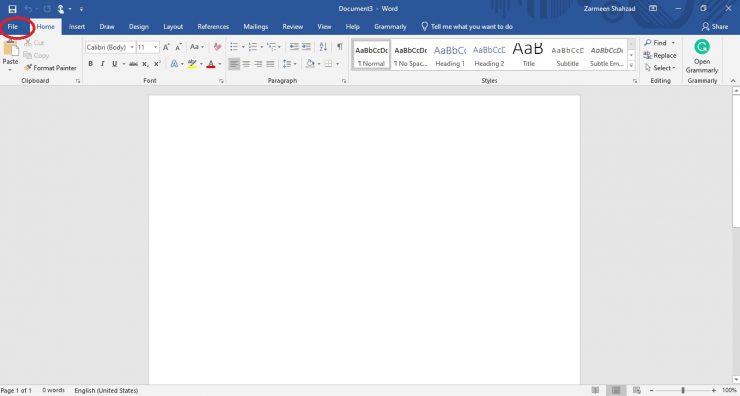Expand the bullets list dropdown
Image resolution: width=740 pixels, height=396 pixels.
(x=243, y=47)
